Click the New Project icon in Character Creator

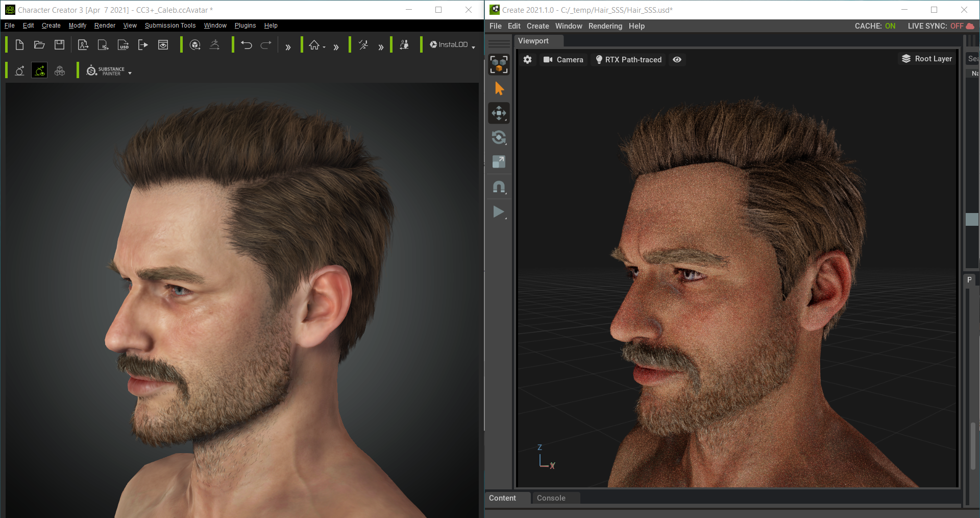click(19, 45)
